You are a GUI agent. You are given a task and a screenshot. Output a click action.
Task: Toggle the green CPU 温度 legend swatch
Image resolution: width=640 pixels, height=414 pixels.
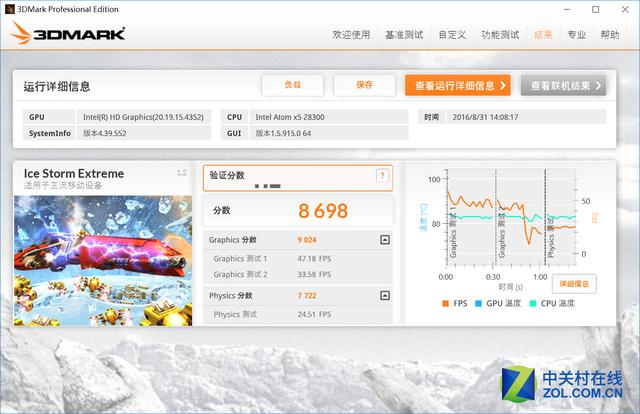533,303
